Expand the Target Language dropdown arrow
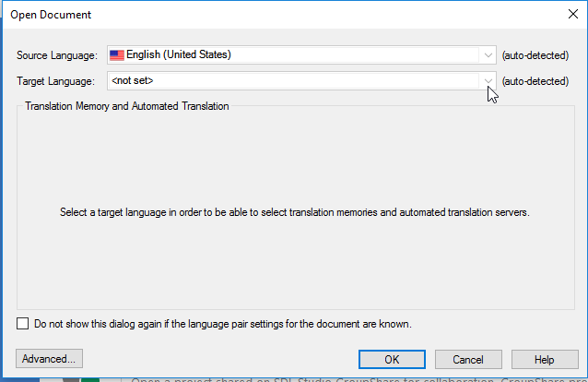Viewport: 588px width, 382px height. click(x=488, y=81)
